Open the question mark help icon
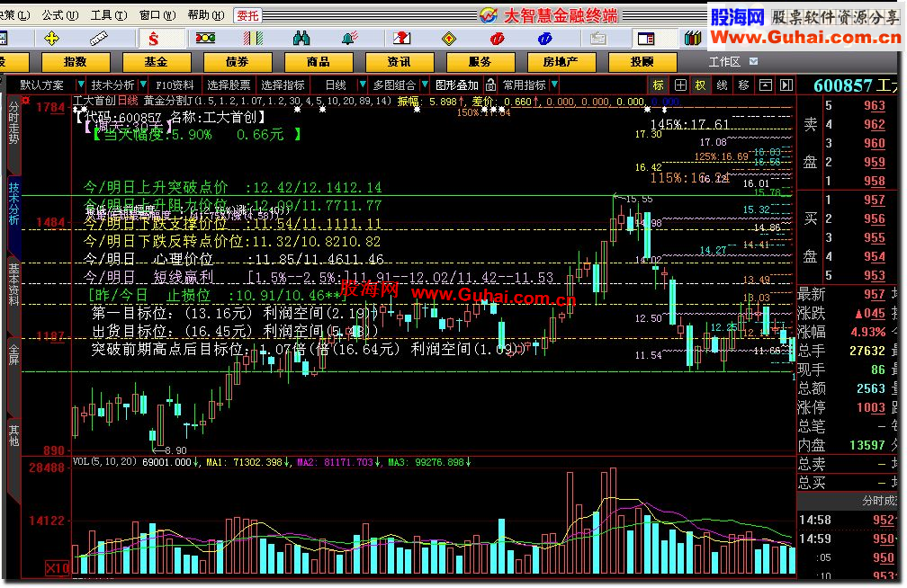The width and height of the screenshot is (907, 588). [x=401, y=39]
